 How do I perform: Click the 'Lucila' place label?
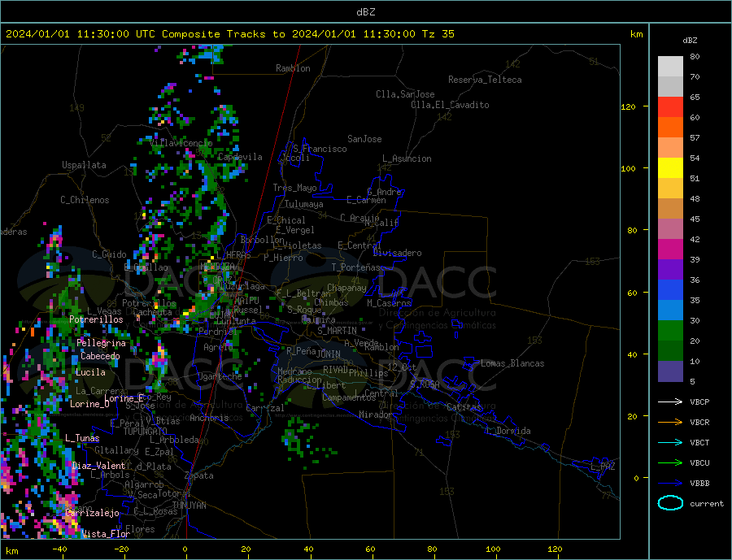click(x=90, y=372)
